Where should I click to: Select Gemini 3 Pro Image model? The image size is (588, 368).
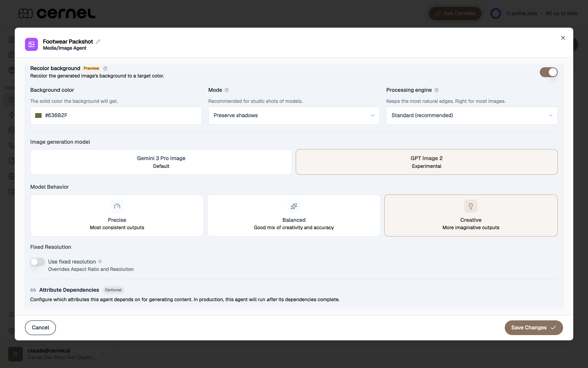coord(161,162)
